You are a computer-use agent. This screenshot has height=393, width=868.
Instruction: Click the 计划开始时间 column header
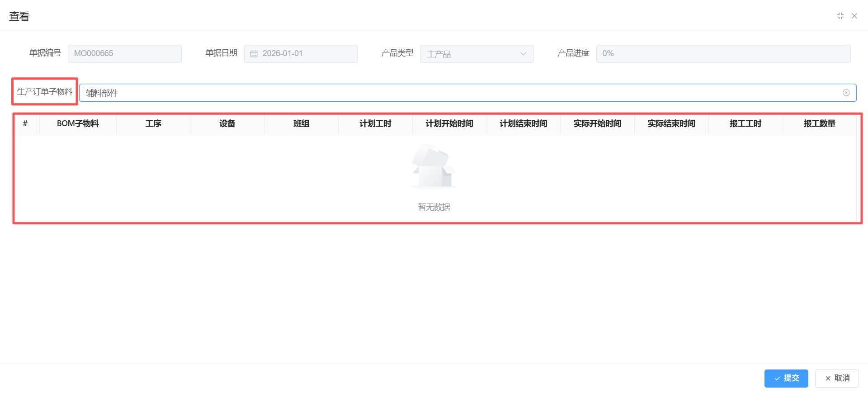click(449, 124)
